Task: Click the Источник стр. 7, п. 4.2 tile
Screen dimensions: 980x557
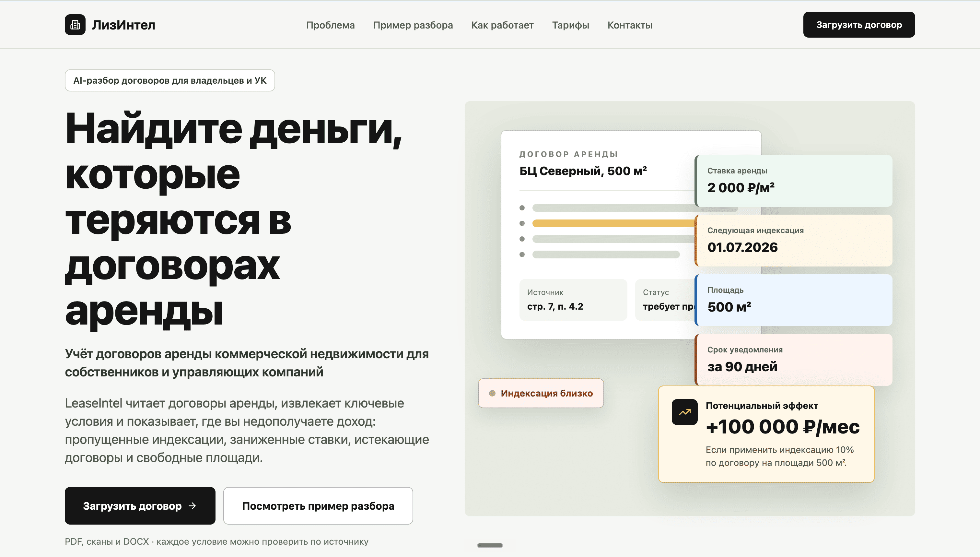Action: [x=573, y=300]
